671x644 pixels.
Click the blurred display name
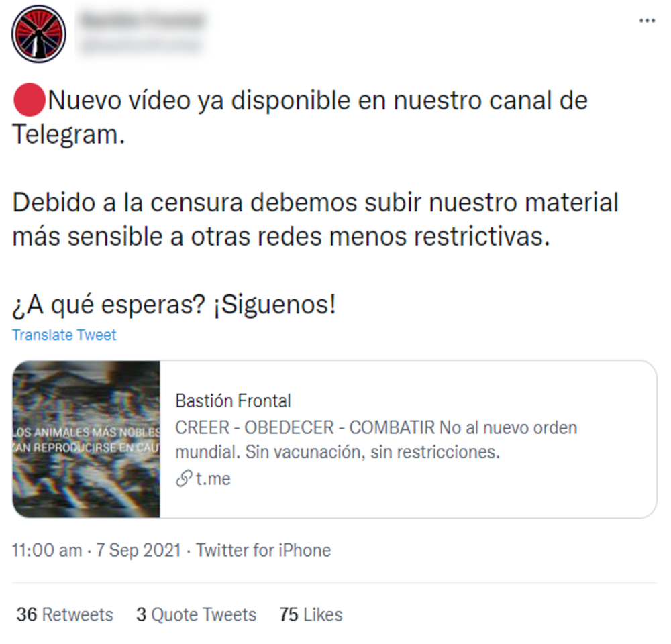142,20
